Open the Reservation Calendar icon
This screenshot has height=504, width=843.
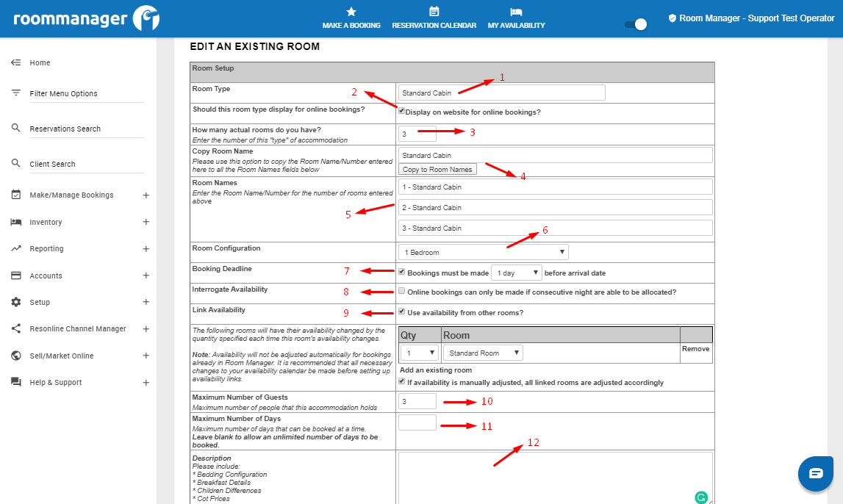coord(434,11)
